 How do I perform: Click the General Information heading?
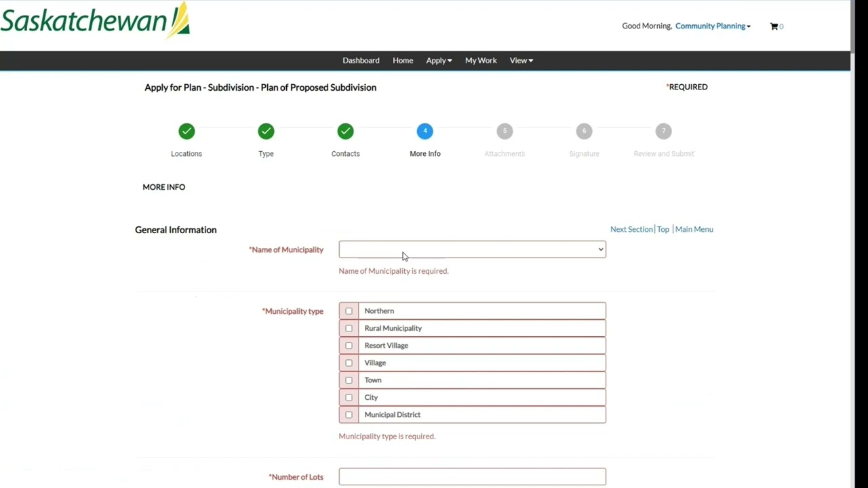[176, 230]
